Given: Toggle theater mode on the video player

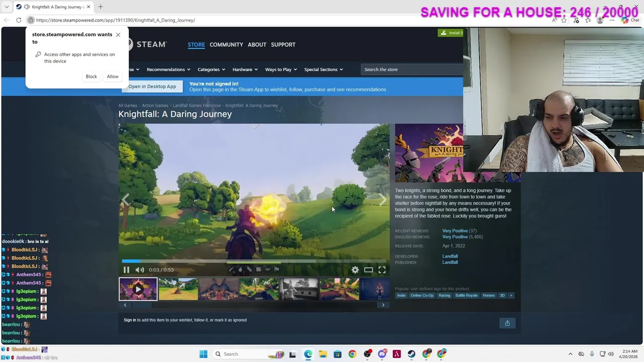Looking at the screenshot, I should pyautogui.click(x=369, y=270).
